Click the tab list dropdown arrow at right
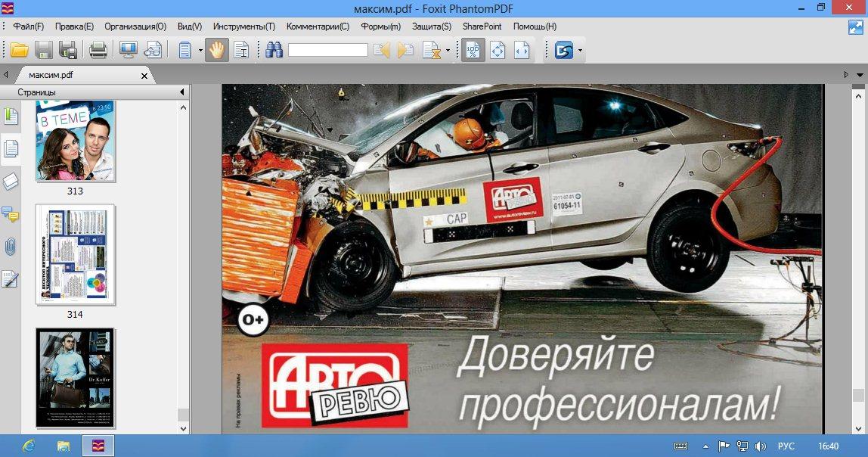The width and height of the screenshot is (868, 457). click(860, 75)
